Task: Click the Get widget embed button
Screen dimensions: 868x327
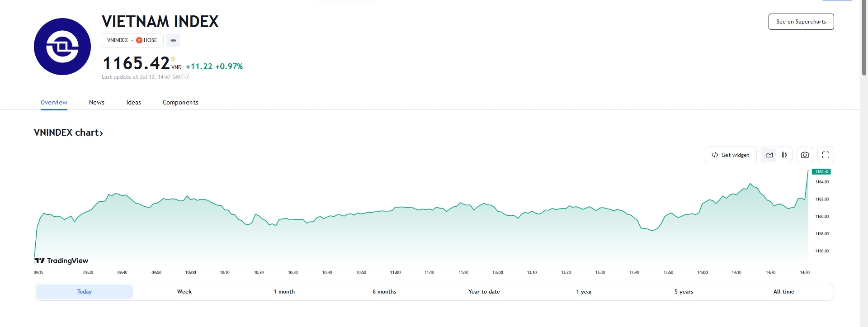Action: [730, 155]
